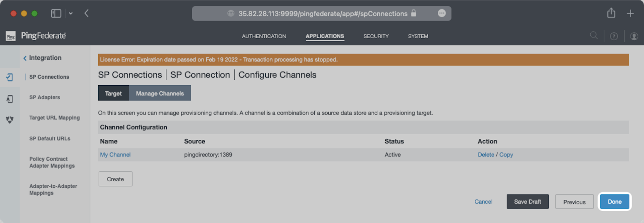Click the PingFederate logo
Viewport: 644px width, 223px height.
tap(36, 36)
